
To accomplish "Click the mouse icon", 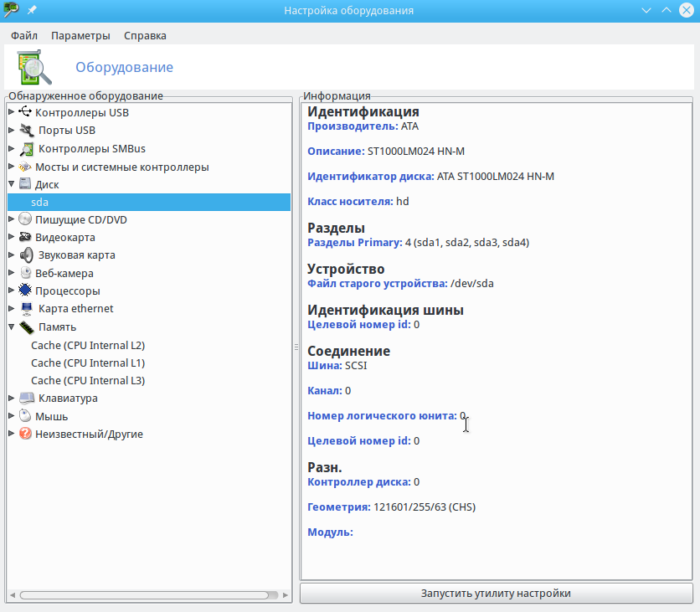I will point(25,416).
